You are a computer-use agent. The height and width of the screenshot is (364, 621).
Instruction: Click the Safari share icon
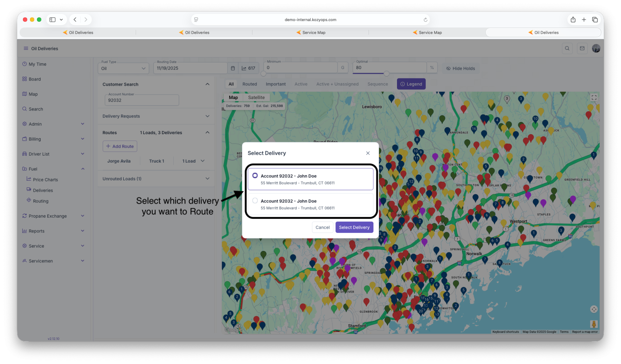tap(573, 20)
